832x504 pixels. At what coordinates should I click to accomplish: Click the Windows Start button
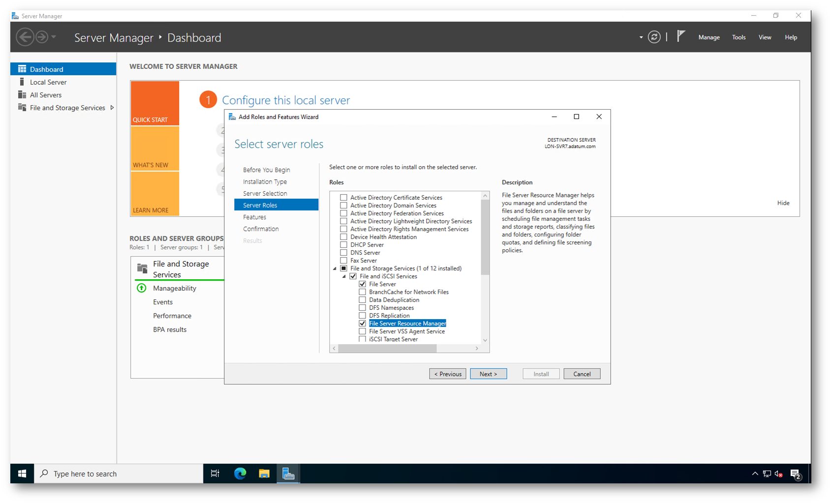(22, 474)
